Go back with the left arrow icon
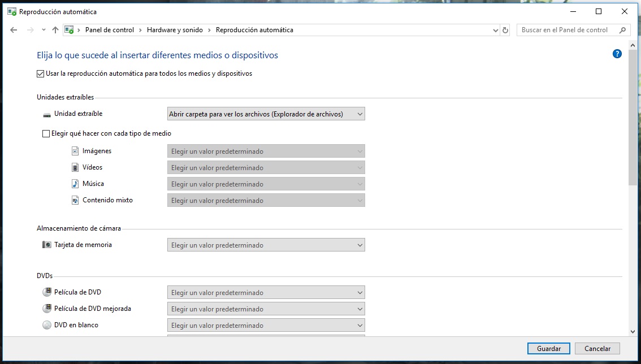The height and width of the screenshot is (364, 641). (14, 30)
